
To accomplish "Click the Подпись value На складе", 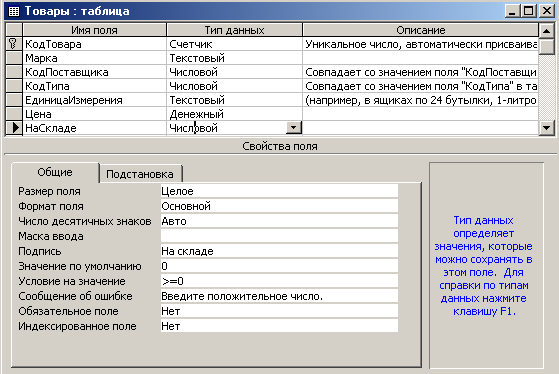I will point(279,251).
